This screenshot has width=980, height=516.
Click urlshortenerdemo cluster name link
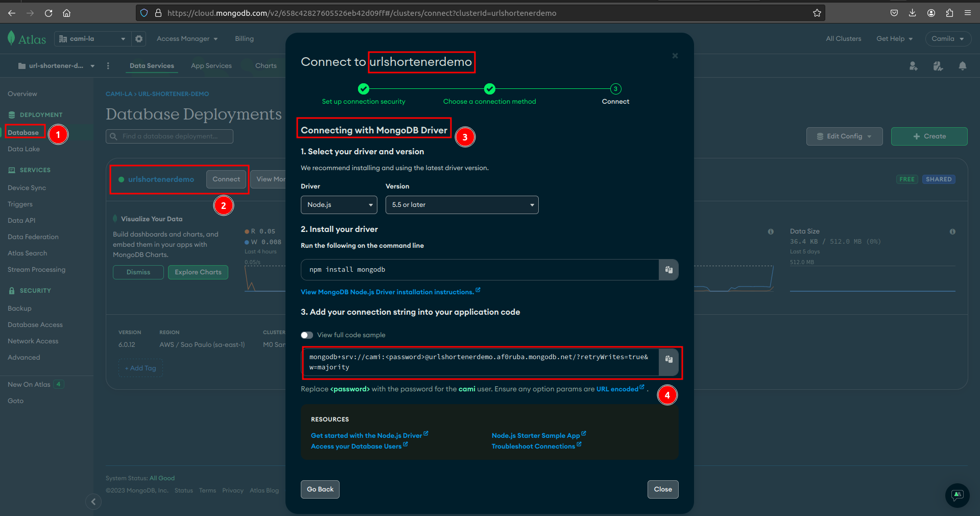tap(161, 179)
